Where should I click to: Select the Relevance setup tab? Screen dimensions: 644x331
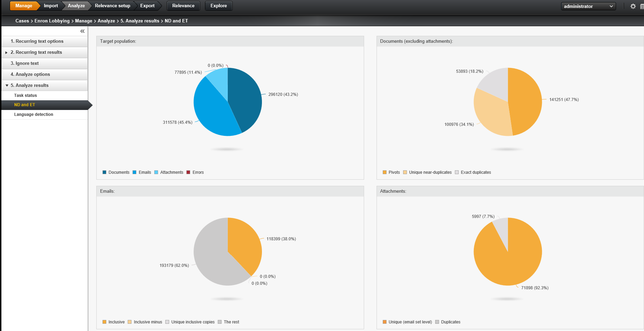pyautogui.click(x=112, y=6)
